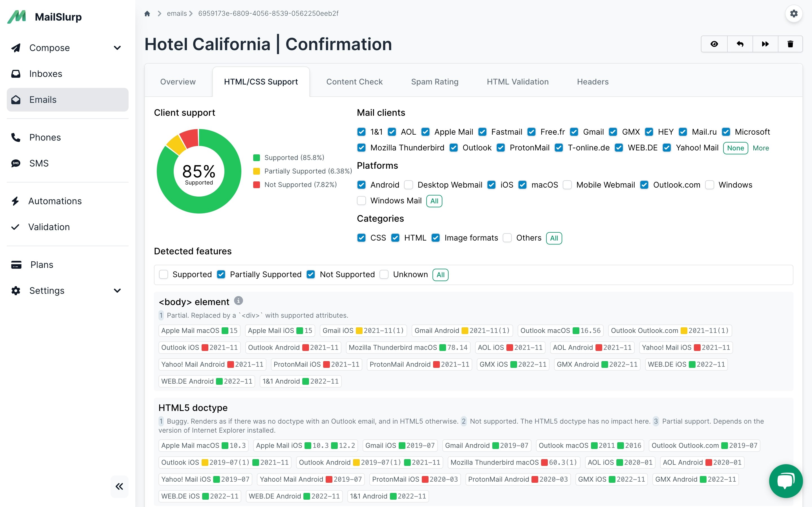Open the chat support bubble
Screen dimensions: 812x507
coord(785,481)
